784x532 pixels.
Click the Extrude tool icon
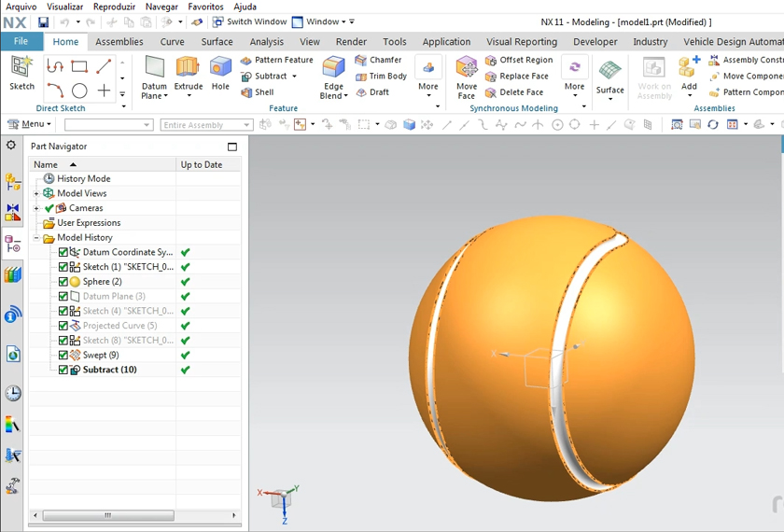pos(188,68)
